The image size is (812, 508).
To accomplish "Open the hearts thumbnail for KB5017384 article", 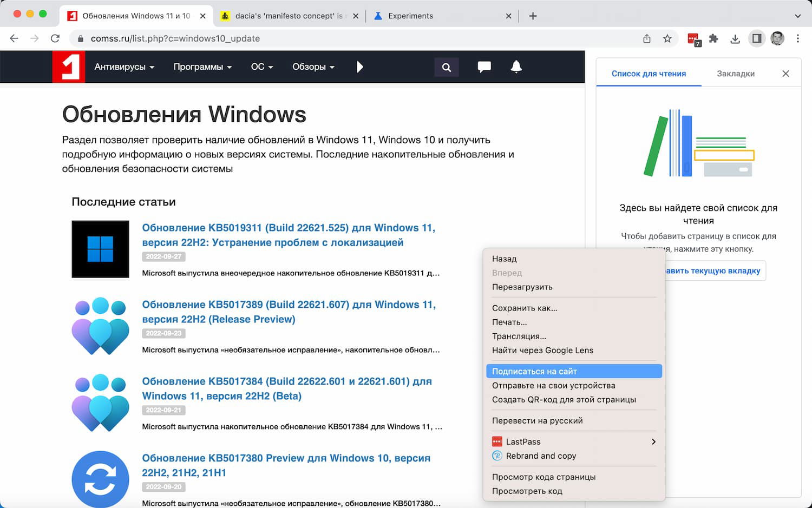I will coord(100,403).
